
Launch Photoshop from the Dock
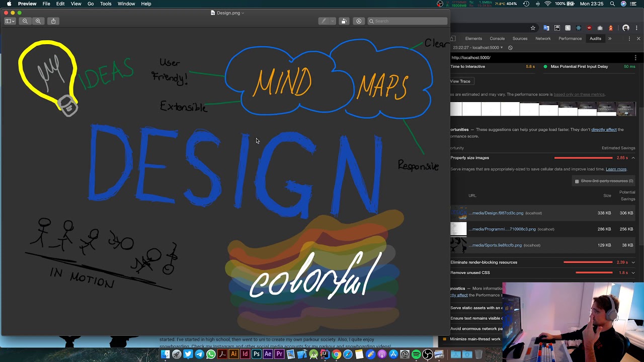coord(257,354)
